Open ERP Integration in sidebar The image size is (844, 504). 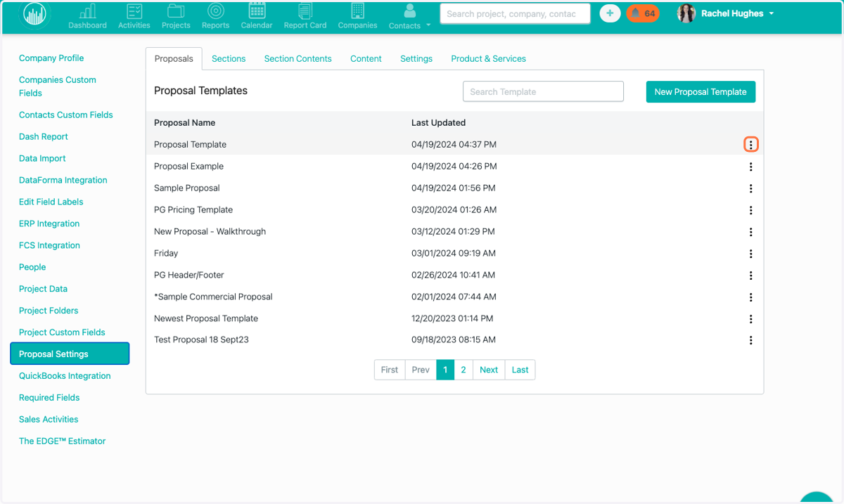click(49, 224)
